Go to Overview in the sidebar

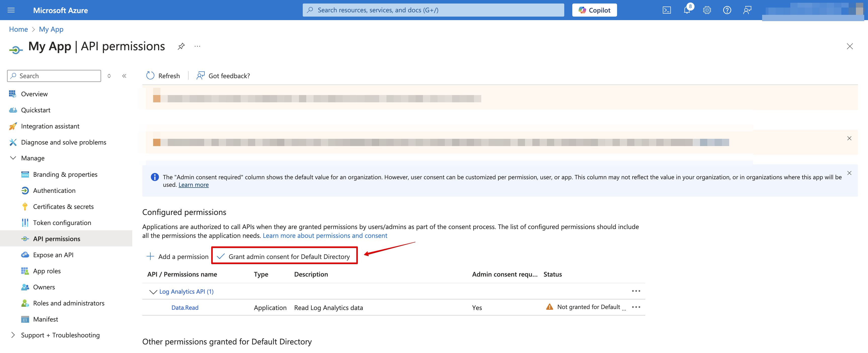tap(34, 94)
